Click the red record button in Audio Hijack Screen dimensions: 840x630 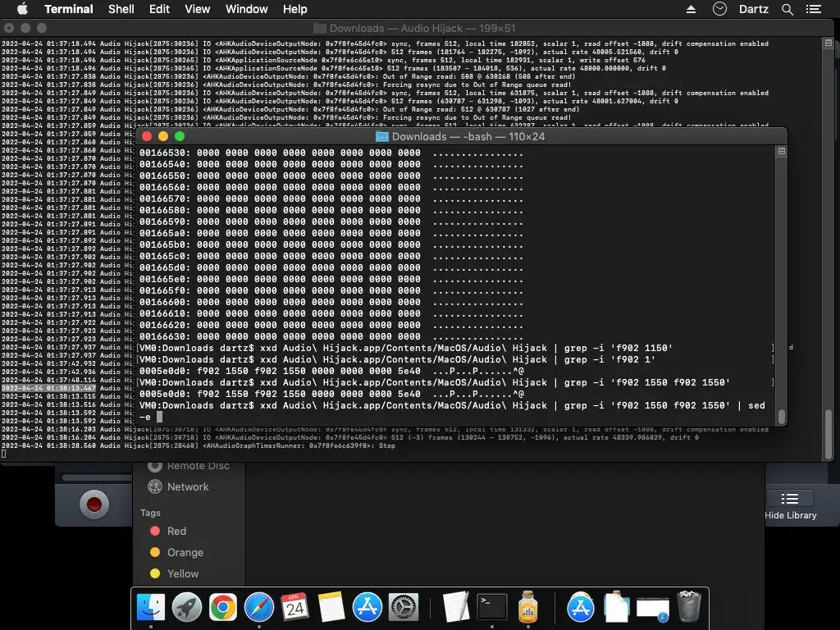click(94, 504)
